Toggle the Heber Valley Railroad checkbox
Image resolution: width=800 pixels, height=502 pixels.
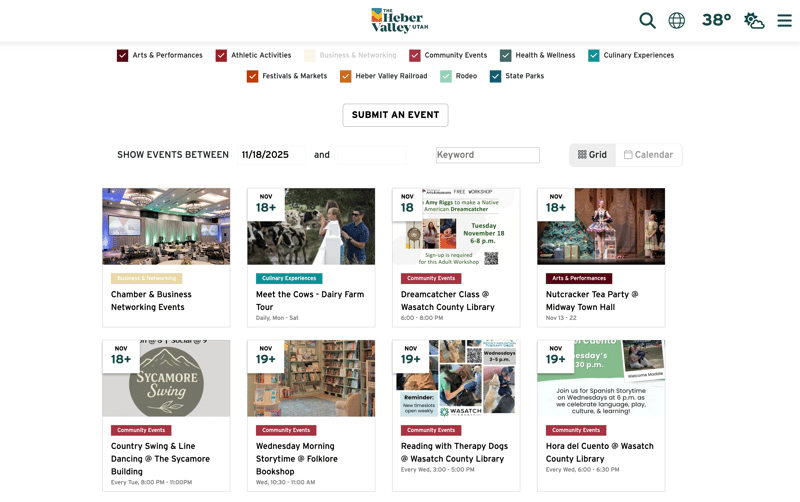345,76
